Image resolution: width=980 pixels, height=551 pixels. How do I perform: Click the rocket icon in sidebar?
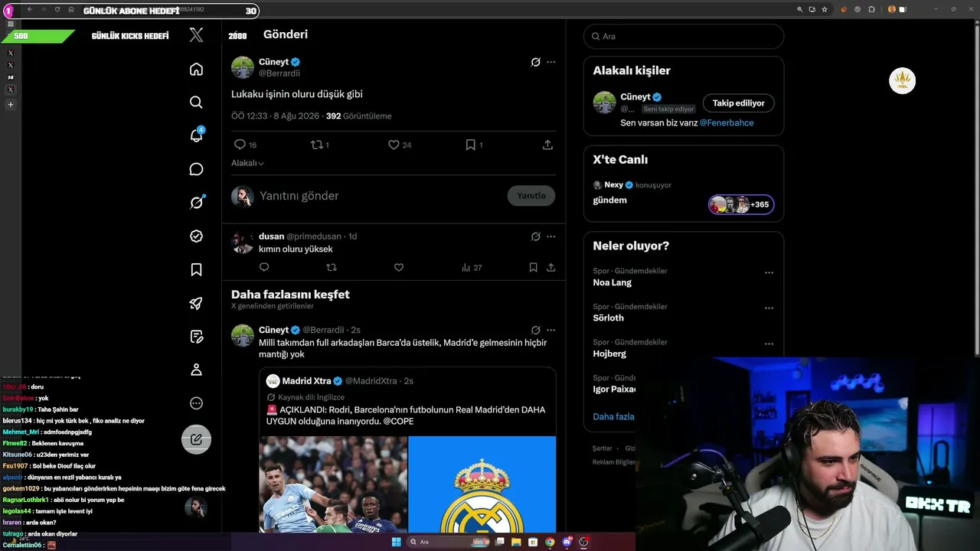coord(197,303)
